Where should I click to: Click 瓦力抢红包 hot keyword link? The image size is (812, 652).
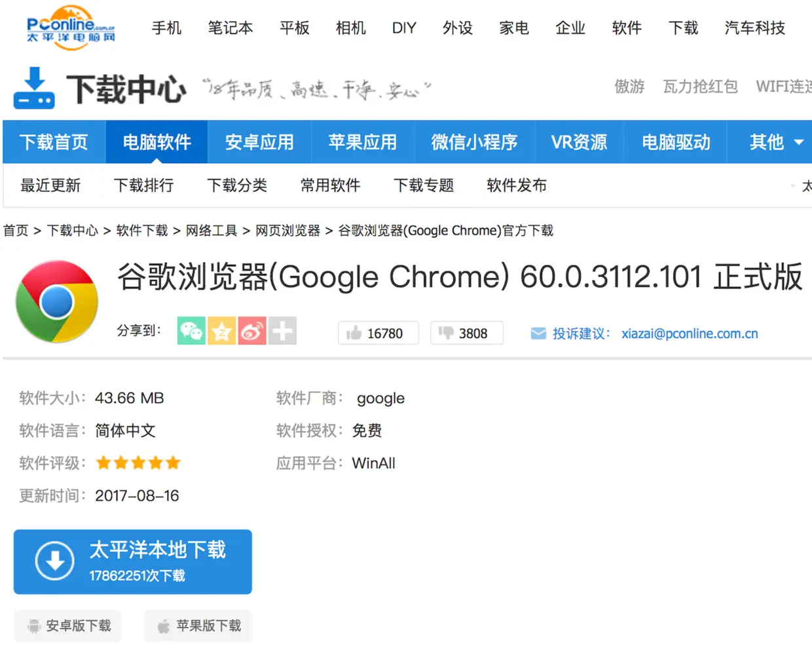700,86
